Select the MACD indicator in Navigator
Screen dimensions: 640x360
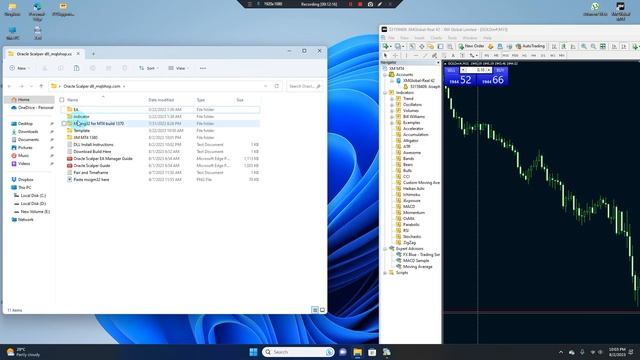[x=409, y=207]
